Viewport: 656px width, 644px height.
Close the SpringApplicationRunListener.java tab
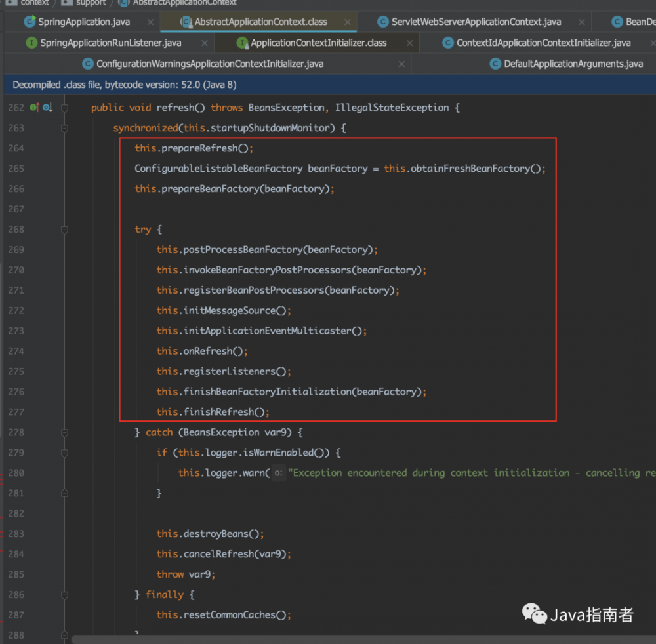click(x=203, y=43)
